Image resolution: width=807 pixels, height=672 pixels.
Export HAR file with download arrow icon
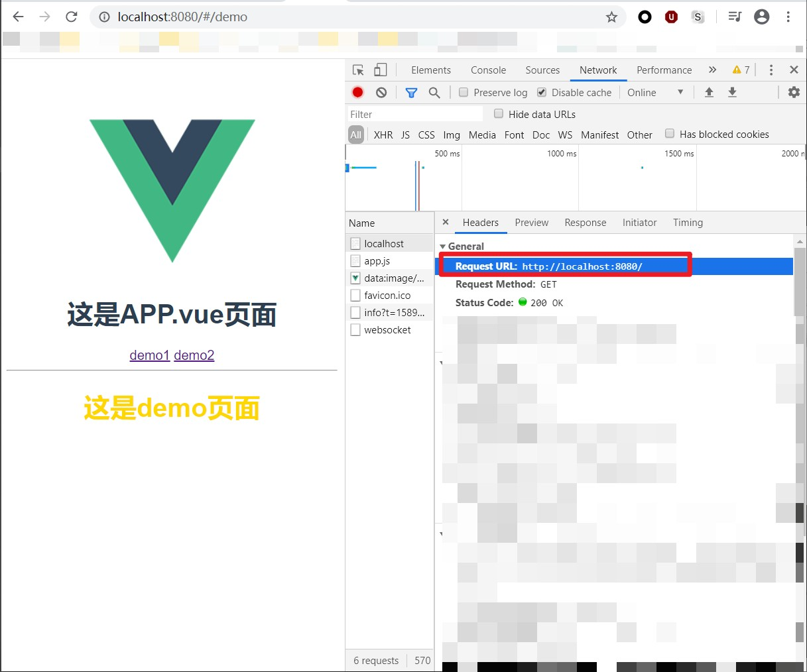click(732, 92)
